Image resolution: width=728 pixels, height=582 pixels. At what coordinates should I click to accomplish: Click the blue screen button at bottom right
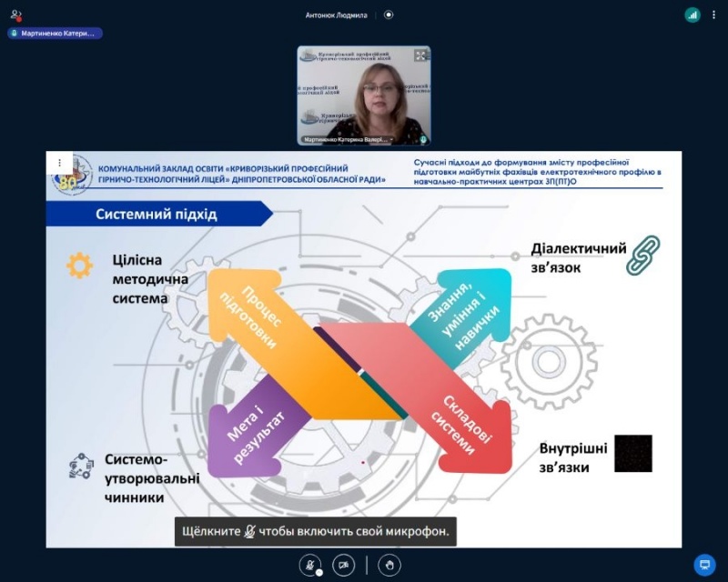point(704,564)
